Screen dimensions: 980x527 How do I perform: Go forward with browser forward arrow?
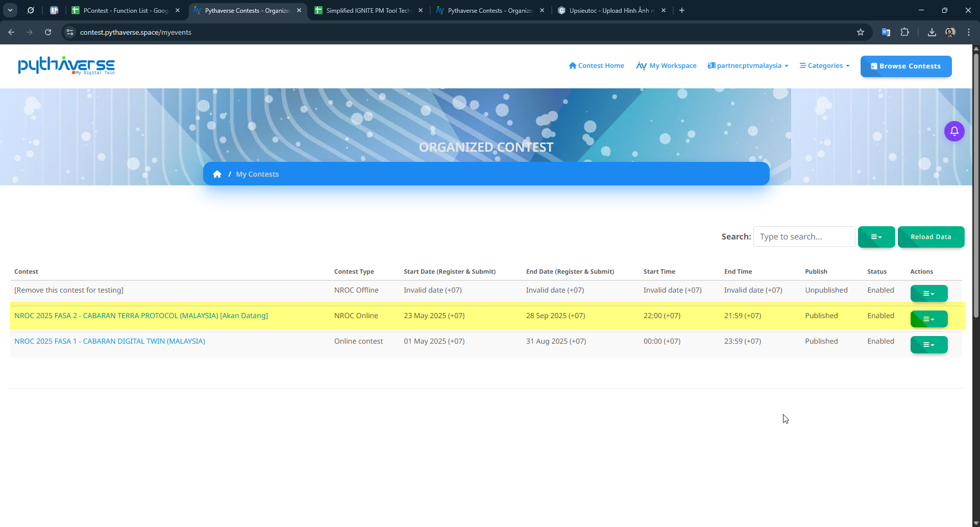[30, 32]
